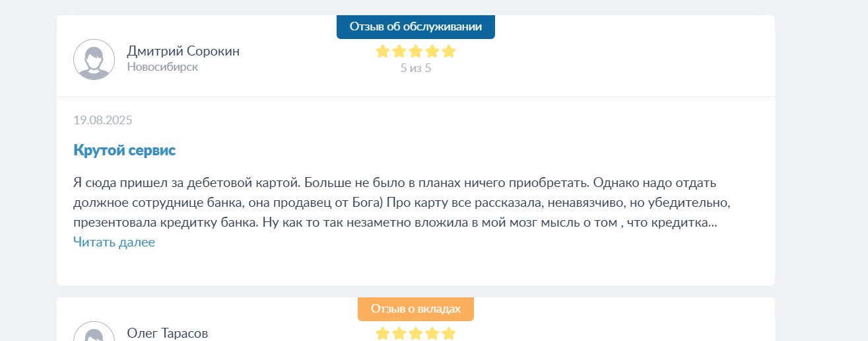The image size is (868, 341).
Task: Click the 5 из 5 rating text
Action: [x=416, y=67]
